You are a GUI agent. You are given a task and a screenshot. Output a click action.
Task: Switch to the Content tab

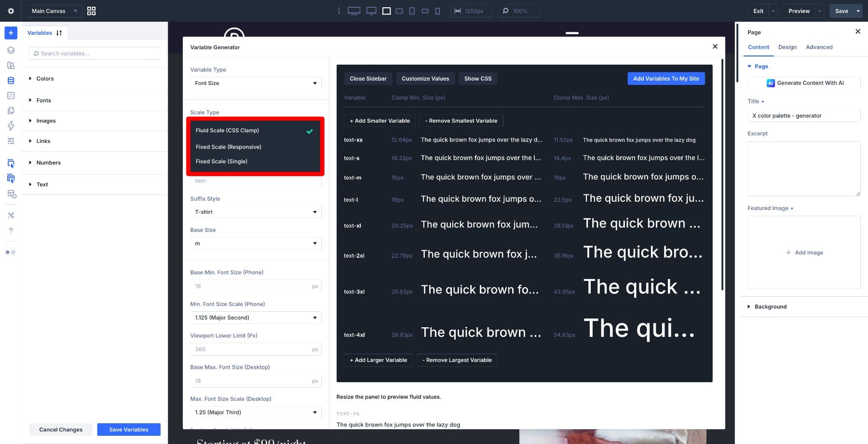click(759, 47)
